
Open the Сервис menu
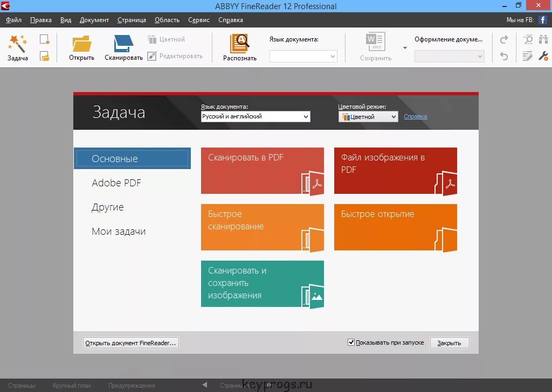[x=198, y=20]
